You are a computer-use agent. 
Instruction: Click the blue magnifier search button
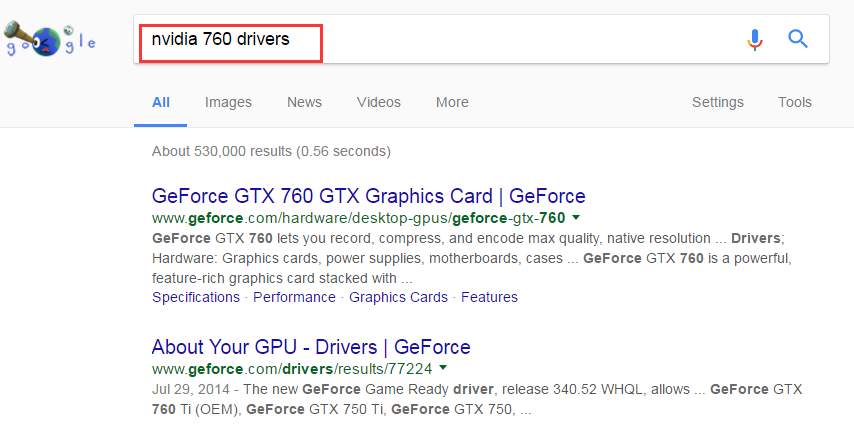click(x=797, y=39)
